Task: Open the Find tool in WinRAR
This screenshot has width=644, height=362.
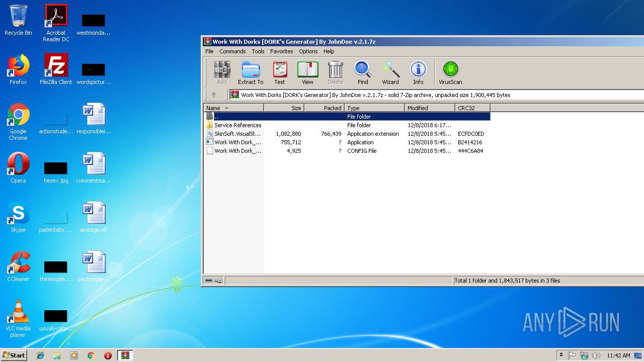Action: (363, 72)
